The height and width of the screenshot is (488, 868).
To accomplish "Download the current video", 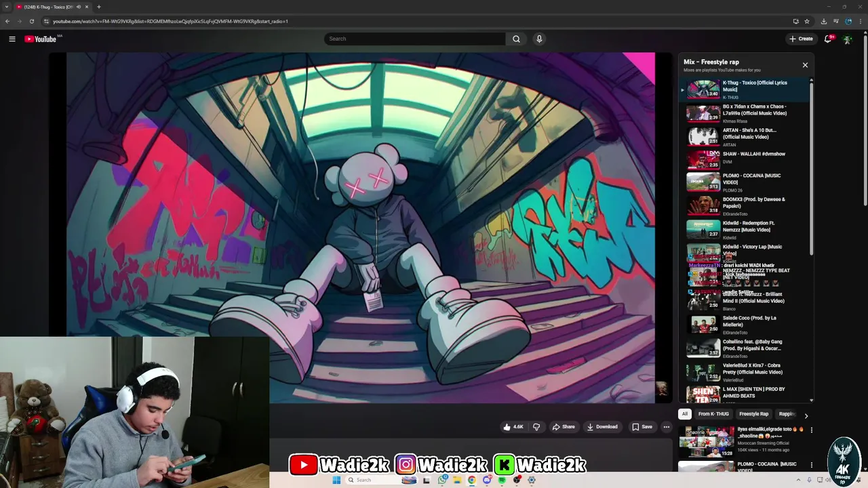I will [602, 427].
